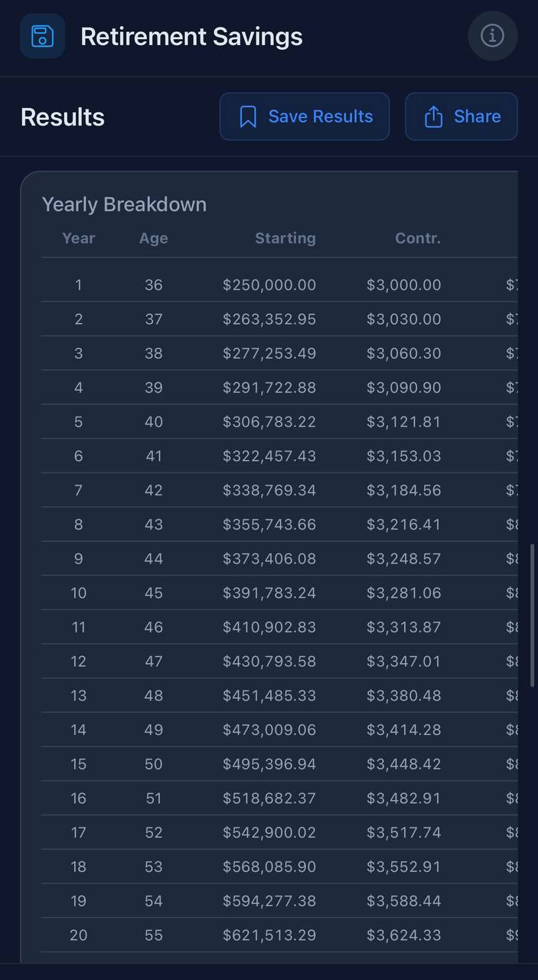Click the Year column header
Viewport: 538px width, 980px height.
click(78, 238)
